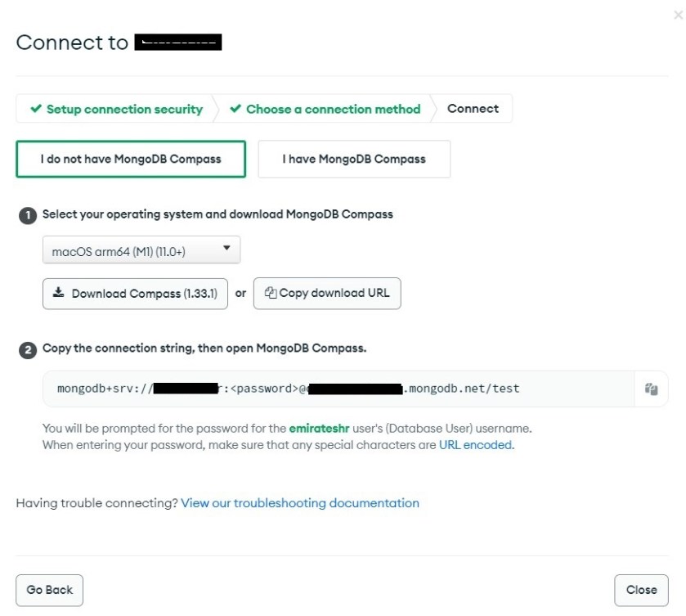This screenshot has height=616, width=686.
Task: Click the green checkmark on Setup connection security
Action: click(36, 109)
